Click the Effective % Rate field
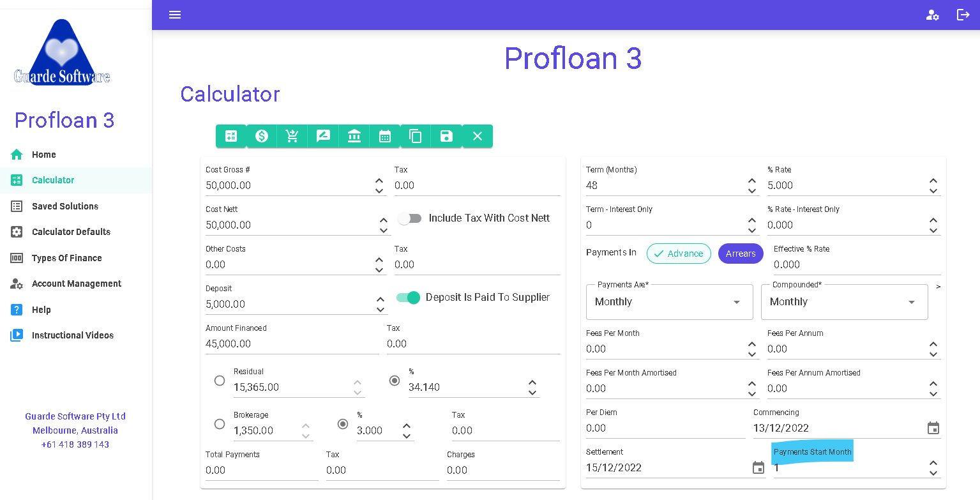The width and height of the screenshot is (980, 500). point(857,265)
